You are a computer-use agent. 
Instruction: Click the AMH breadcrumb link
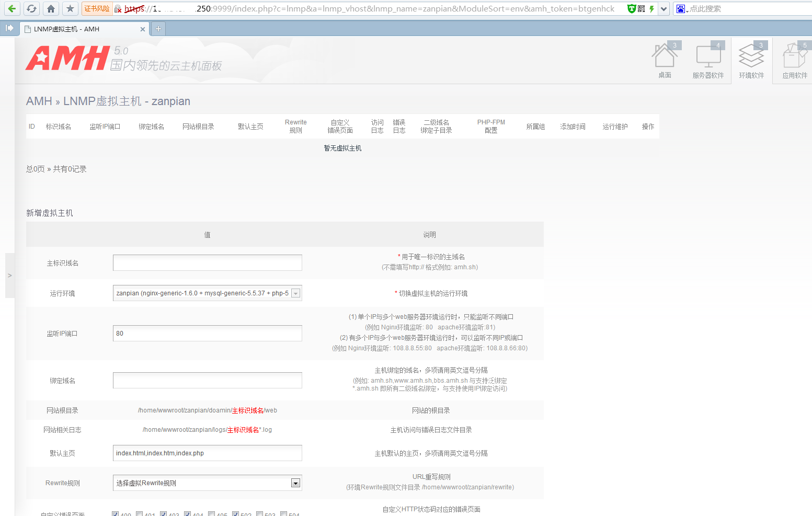point(39,101)
